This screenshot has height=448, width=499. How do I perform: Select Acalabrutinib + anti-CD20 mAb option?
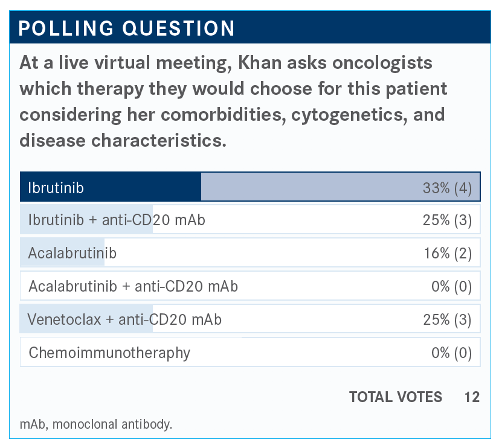[133, 286]
